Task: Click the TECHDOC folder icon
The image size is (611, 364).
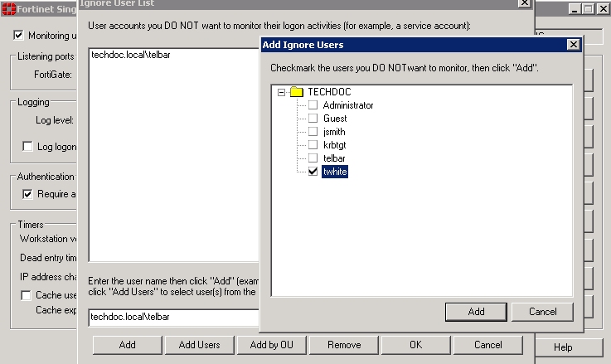Action: tap(296, 92)
